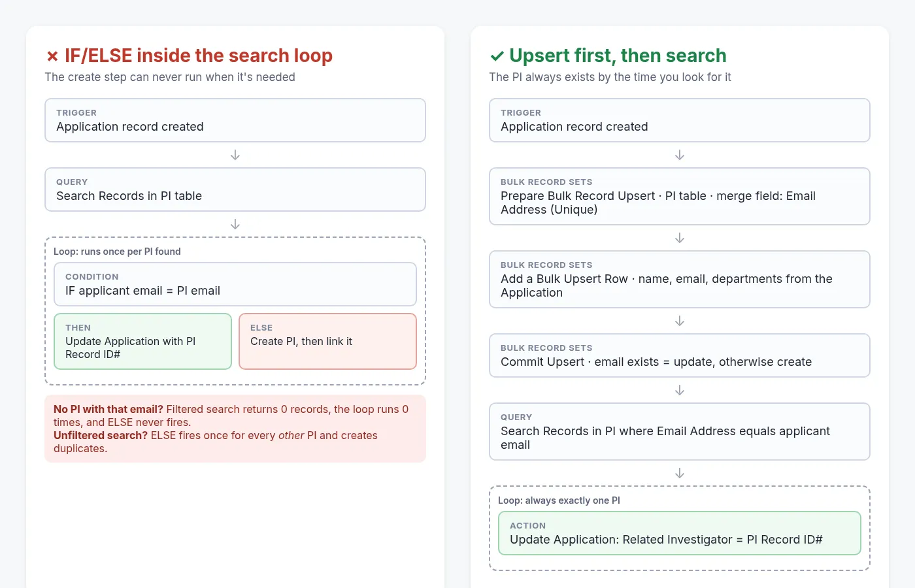Open the Trigger card in the Upsert first flow
915x588 pixels.
[x=680, y=120]
